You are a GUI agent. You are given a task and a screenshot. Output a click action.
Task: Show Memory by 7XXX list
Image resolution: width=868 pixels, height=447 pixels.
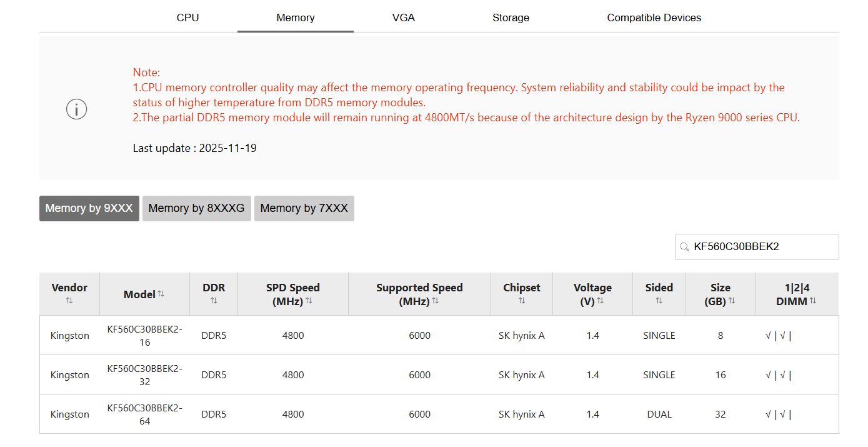click(x=304, y=208)
